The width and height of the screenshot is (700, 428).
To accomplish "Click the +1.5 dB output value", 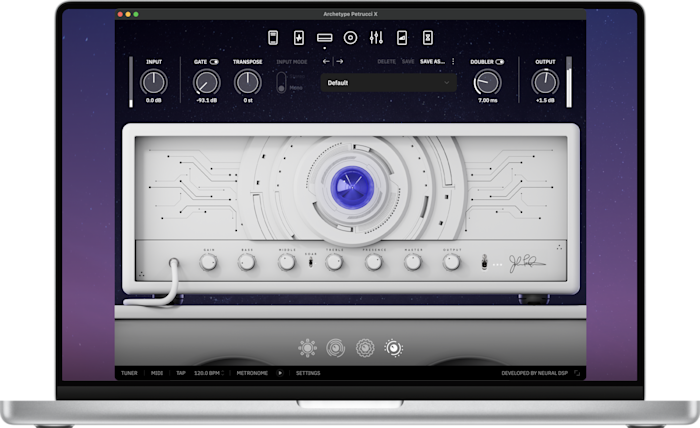I will coord(545,100).
